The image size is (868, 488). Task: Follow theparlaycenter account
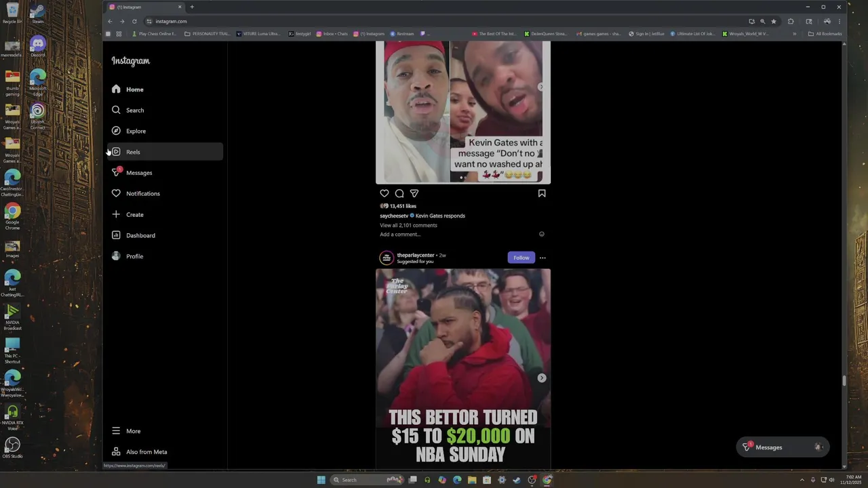point(521,258)
